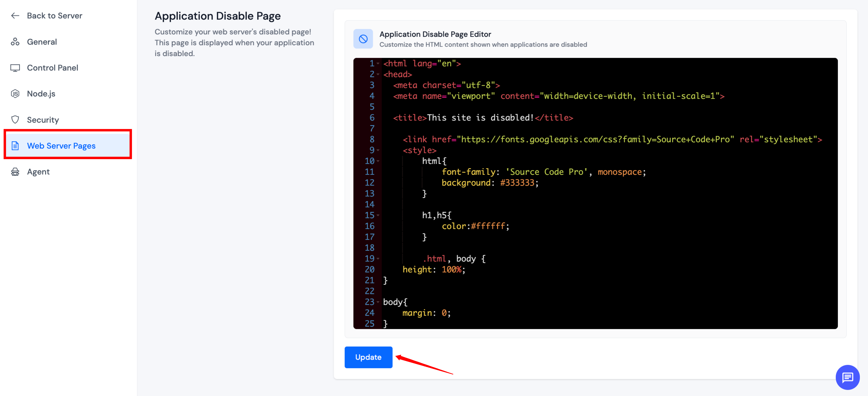The height and width of the screenshot is (396, 868).
Task: Click the Agent spy icon
Action: click(x=15, y=172)
